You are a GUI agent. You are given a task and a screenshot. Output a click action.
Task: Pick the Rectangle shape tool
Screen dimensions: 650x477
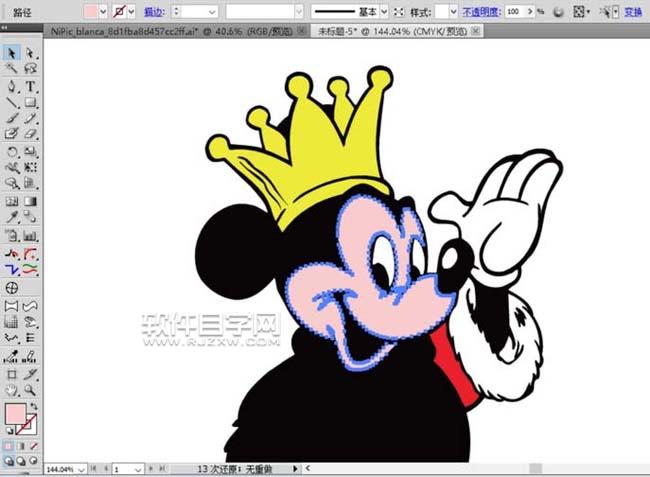click(30, 102)
